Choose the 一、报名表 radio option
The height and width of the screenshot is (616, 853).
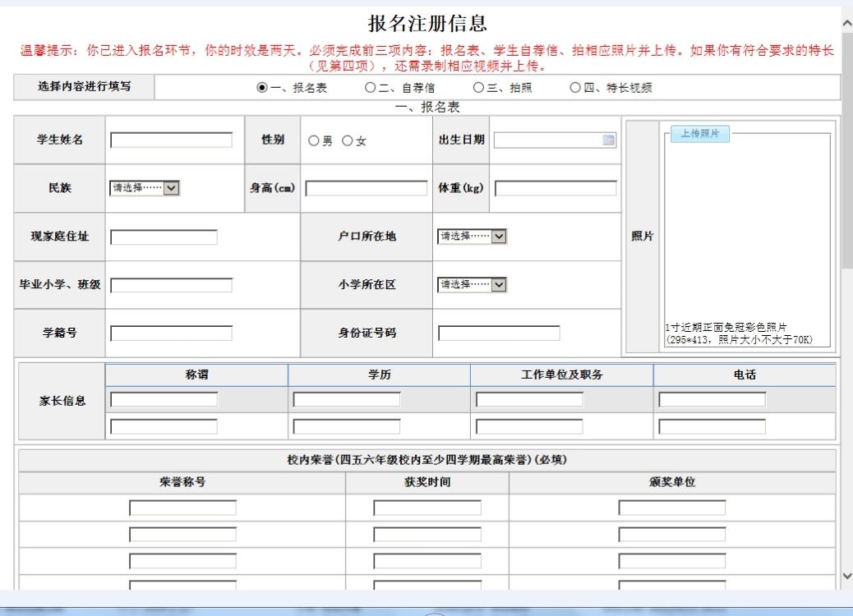(x=262, y=88)
